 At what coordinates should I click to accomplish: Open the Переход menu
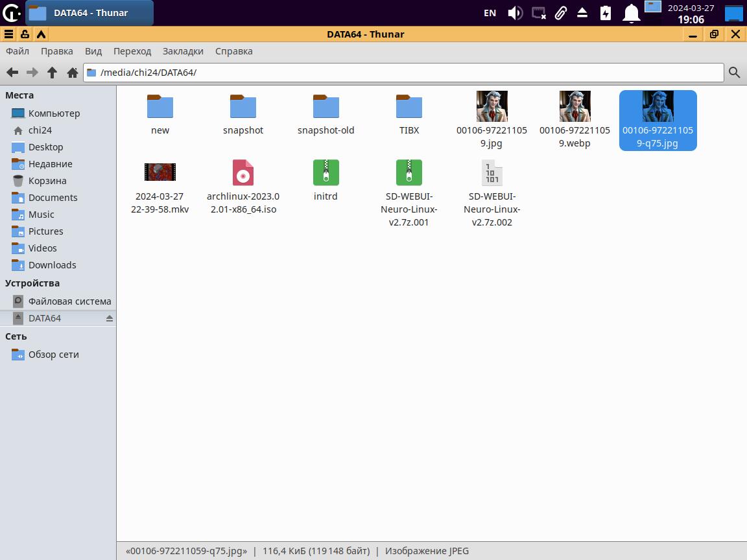[132, 51]
